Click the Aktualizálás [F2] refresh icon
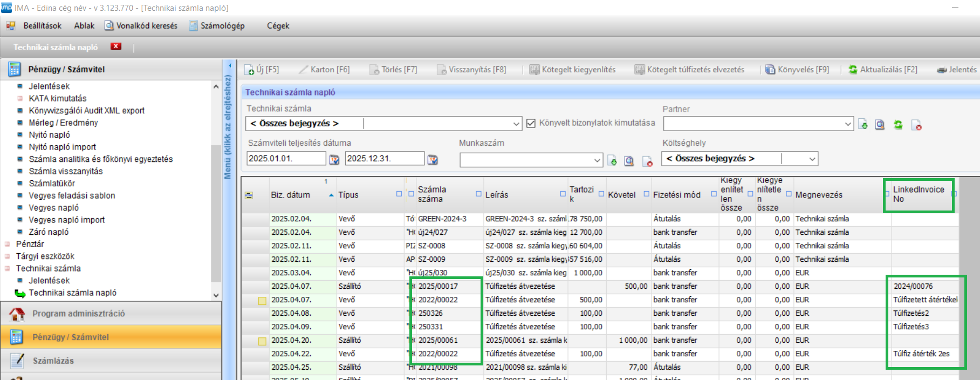980x380 pixels. pyautogui.click(x=853, y=70)
